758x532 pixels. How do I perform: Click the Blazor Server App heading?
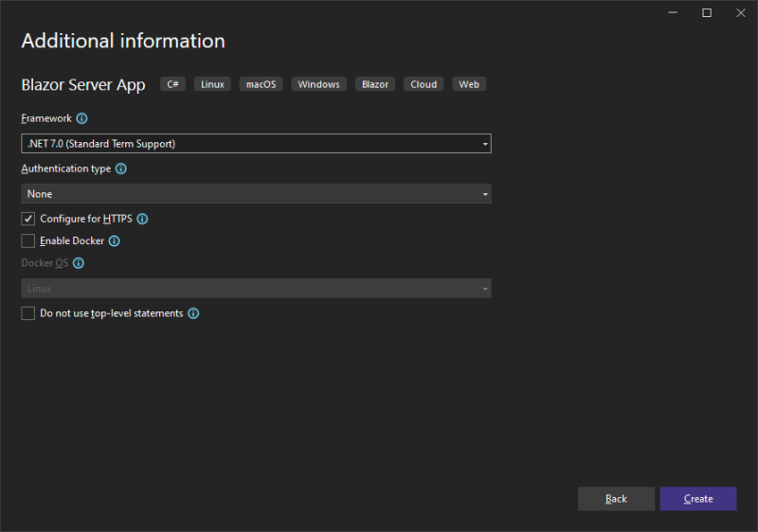pos(83,85)
